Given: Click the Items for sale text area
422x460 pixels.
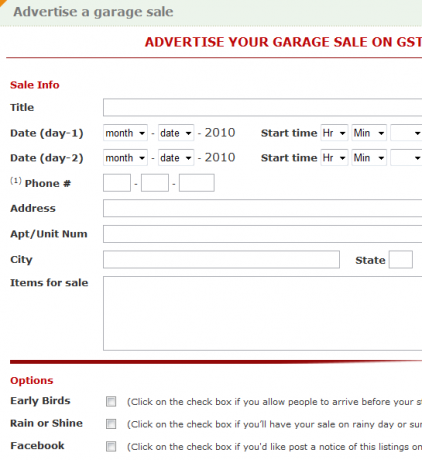Looking at the screenshot, I should tap(263, 313).
